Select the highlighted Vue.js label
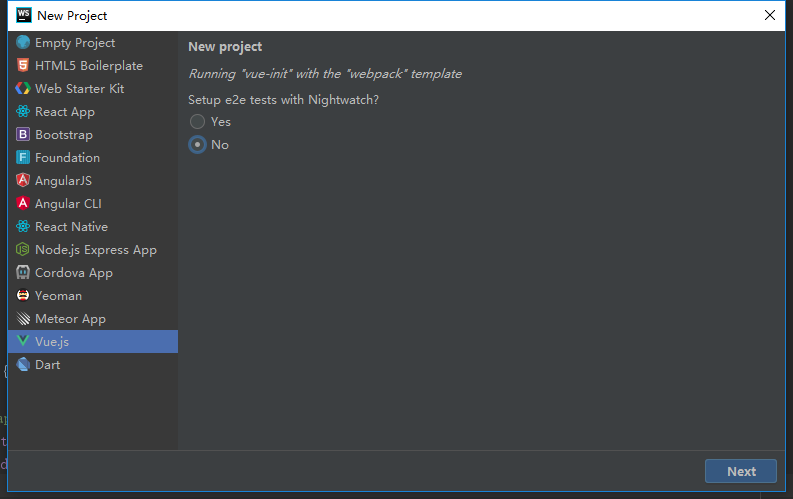This screenshot has width=793, height=499. [x=52, y=342]
